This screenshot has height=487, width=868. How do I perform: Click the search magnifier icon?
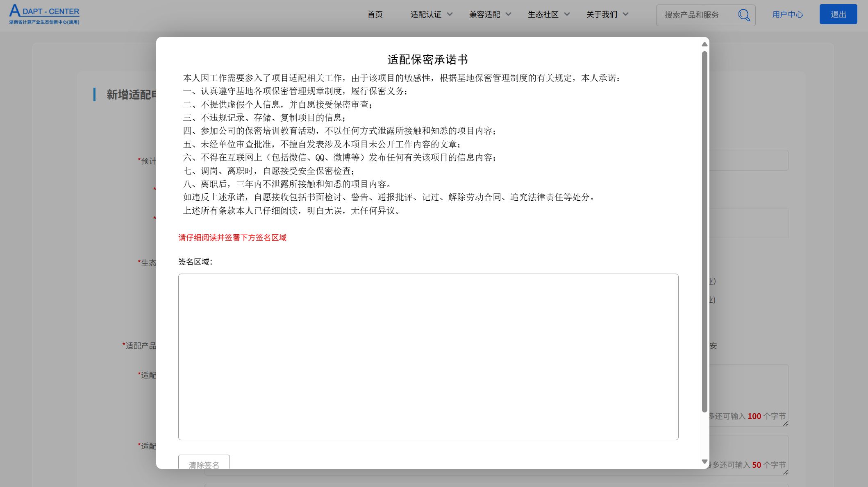tap(743, 15)
